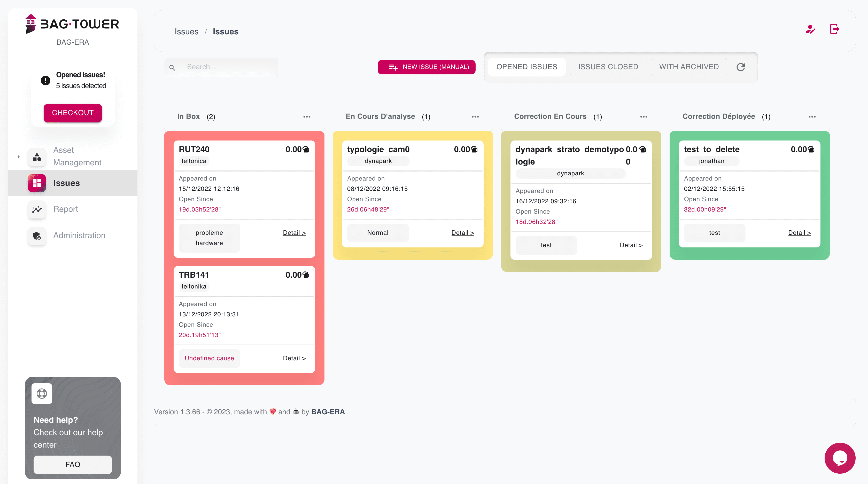This screenshot has height=484, width=868.
Task: Click FAQ link in help widget
Action: tap(73, 464)
